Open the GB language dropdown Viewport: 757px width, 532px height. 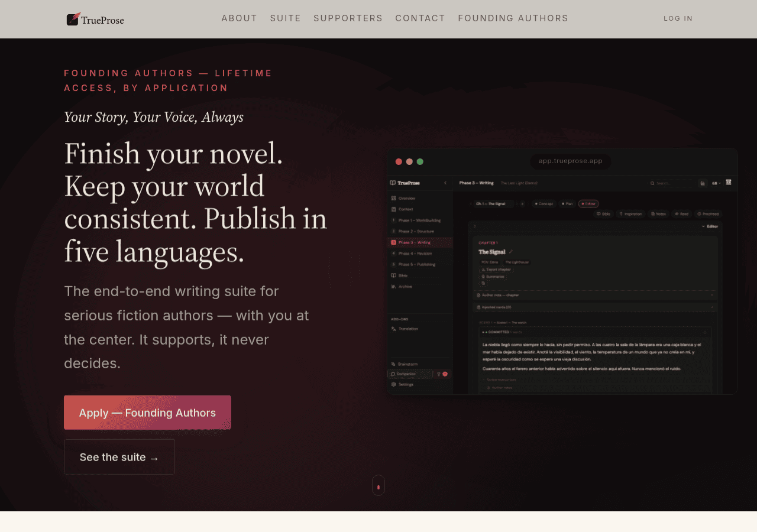tap(716, 183)
